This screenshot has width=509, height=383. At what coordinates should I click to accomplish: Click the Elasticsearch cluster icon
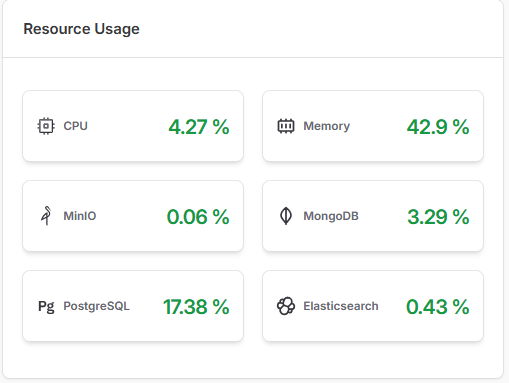pyautogui.click(x=286, y=306)
